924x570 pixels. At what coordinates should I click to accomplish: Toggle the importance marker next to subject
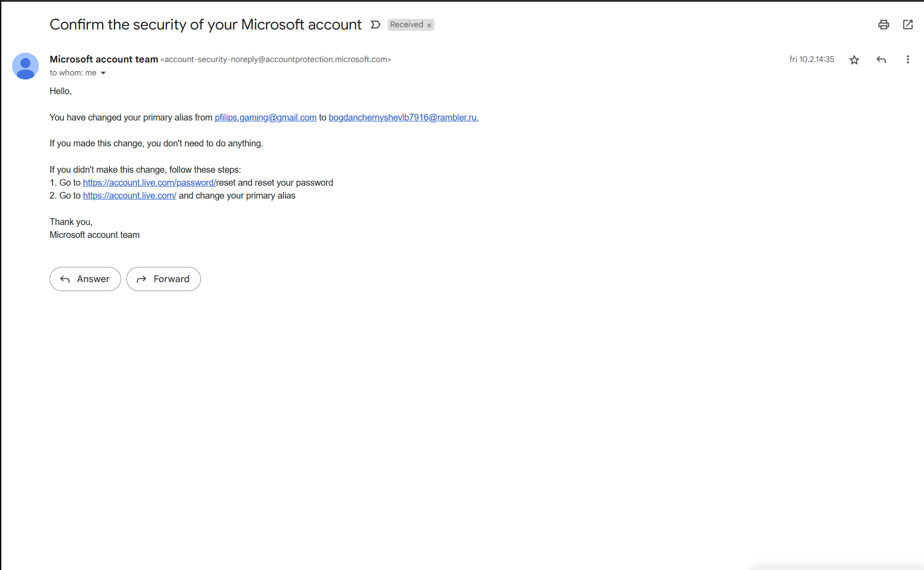pyautogui.click(x=376, y=25)
